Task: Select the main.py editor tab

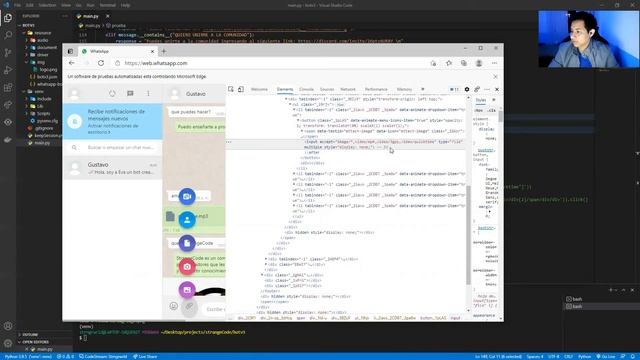Action: coord(91,16)
